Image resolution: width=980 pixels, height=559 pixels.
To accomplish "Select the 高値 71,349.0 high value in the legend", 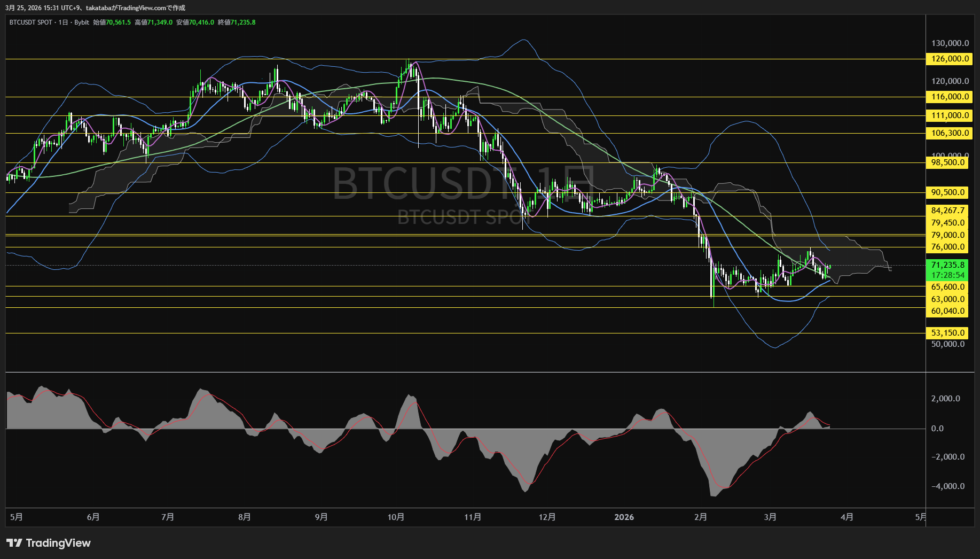I will click(x=154, y=22).
